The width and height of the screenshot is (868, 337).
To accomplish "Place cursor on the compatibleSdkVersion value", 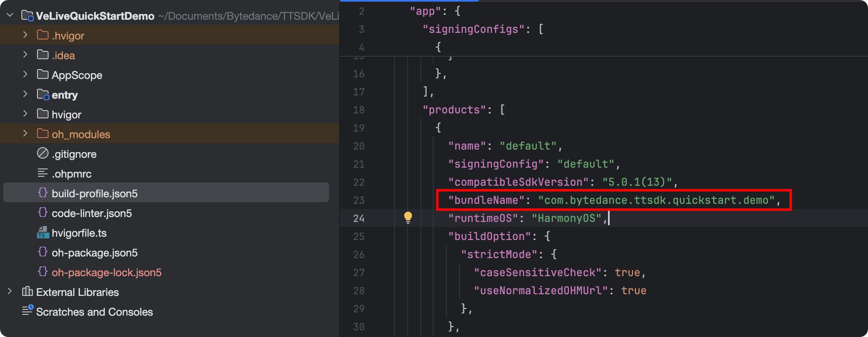I will (x=637, y=182).
